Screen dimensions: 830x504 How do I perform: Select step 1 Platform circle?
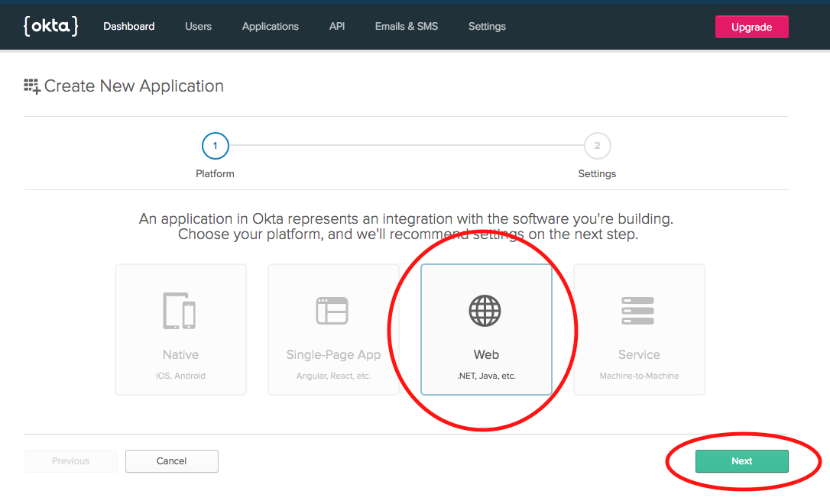[x=215, y=145]
